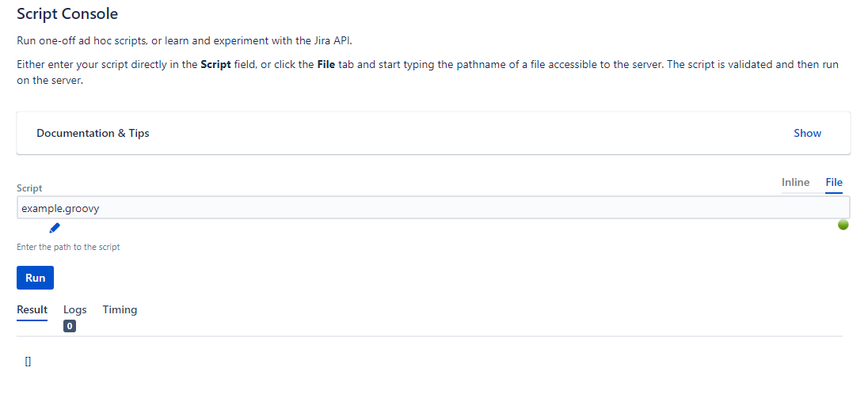
Task: Focus the example.groovy script path field
Action: (433, 208)
